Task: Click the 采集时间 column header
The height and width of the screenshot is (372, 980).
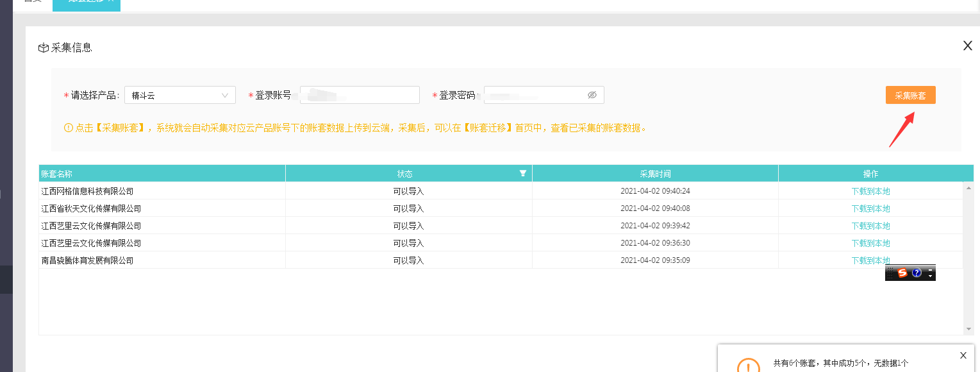Action: tap(655, 174)
